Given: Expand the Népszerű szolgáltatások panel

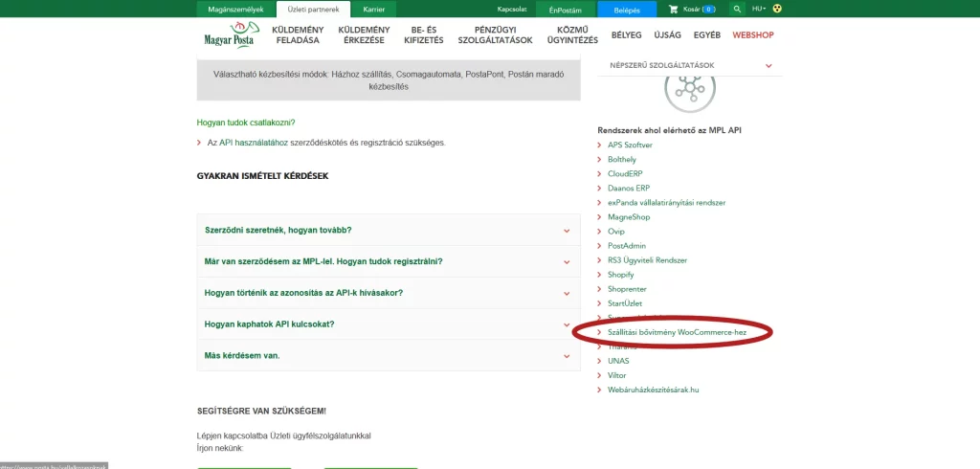Looking at the screenshot, I should point(768,65).
